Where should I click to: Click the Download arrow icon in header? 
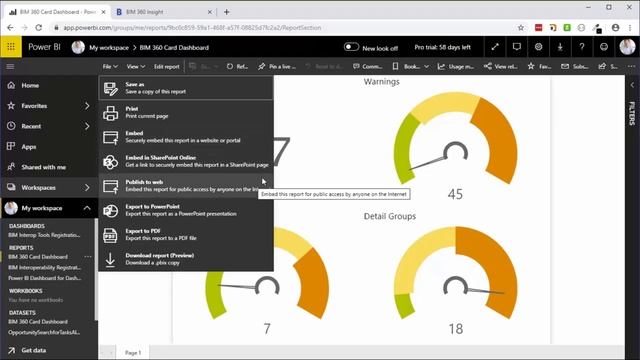pyautogui.click(x=560, y=47)
